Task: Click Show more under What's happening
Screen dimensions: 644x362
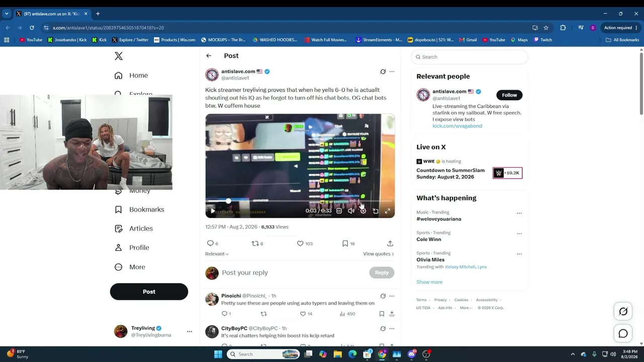Action: [x=429, y=282]
